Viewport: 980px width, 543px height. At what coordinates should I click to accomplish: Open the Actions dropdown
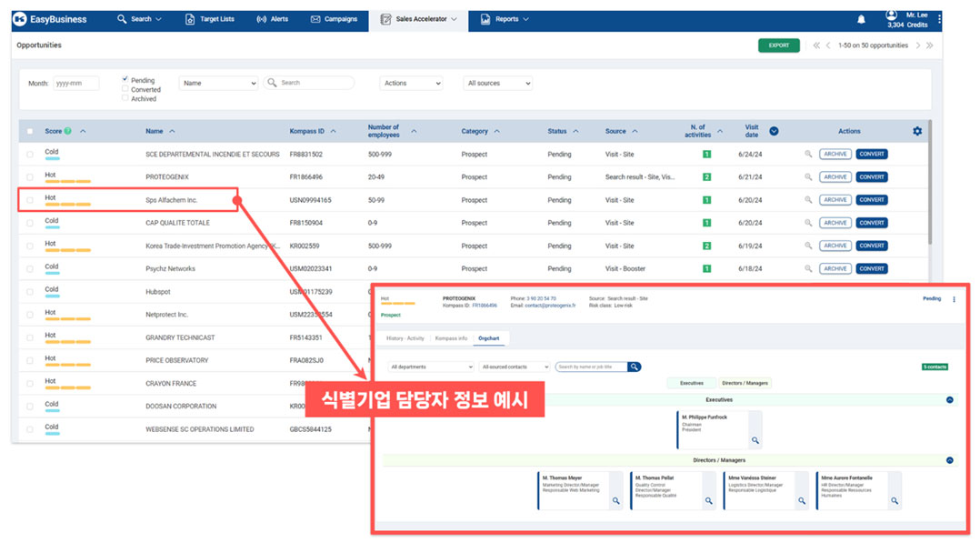point(411,83)
